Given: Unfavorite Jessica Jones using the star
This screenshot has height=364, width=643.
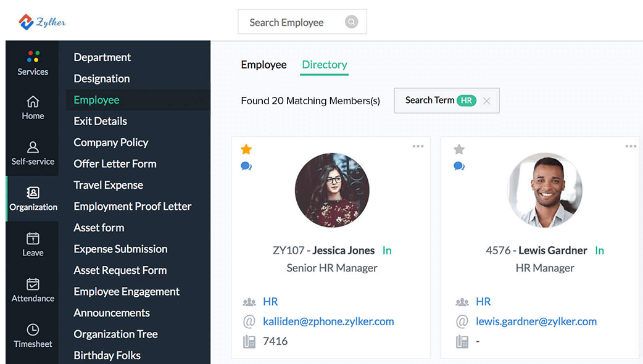Looking at the screenshot, I should [246, 149].
